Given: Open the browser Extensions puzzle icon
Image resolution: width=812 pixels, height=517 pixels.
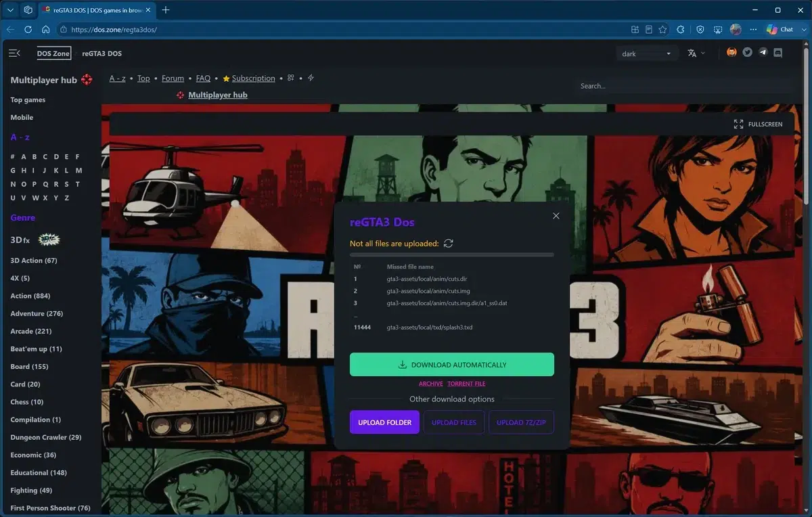Looking at the screenshot, I should tap(681, 29).
